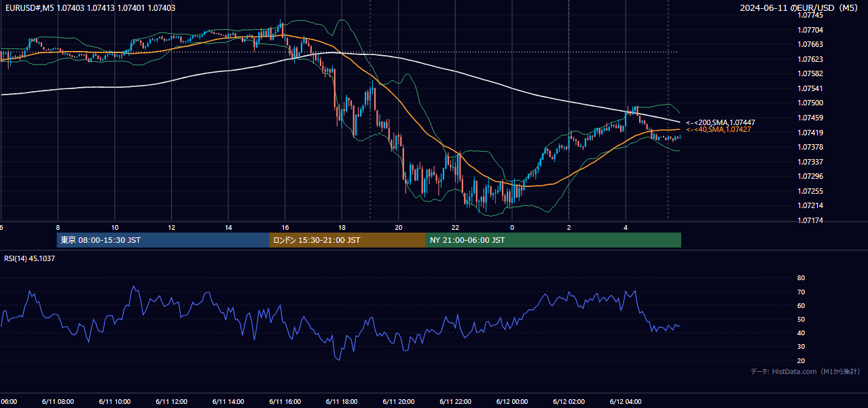Image resolution: width=868 pixels, height=408 pixels.
Task: Click price axis label 1.07214
Action: tap(810, 205)
